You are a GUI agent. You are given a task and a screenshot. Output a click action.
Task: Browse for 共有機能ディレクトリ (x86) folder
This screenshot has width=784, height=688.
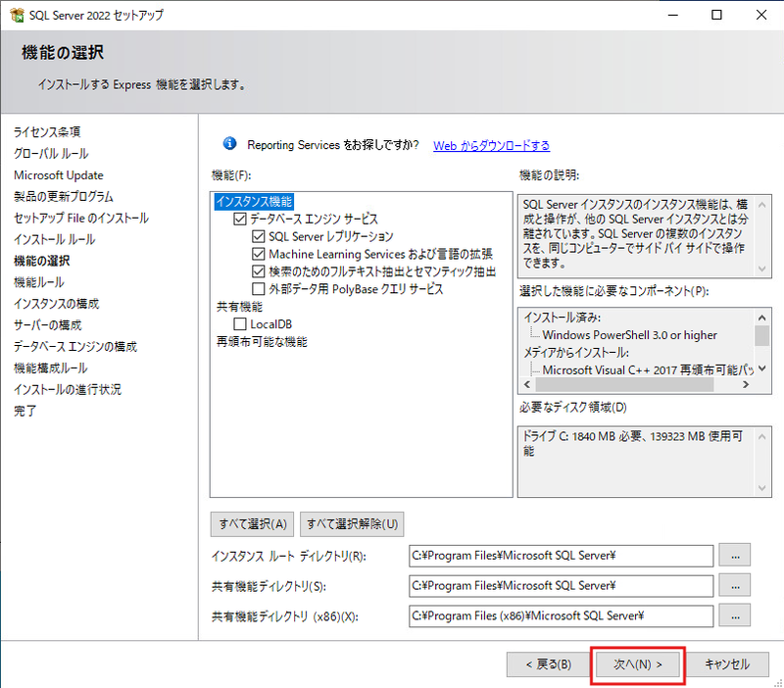coord(735,615)
